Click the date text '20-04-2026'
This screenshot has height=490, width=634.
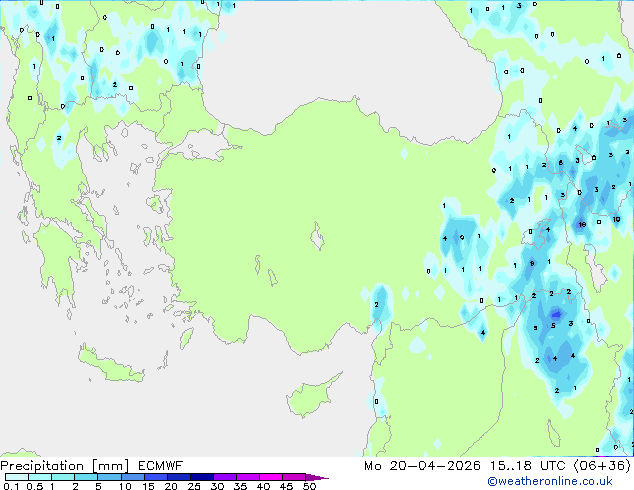pos(435,466)
